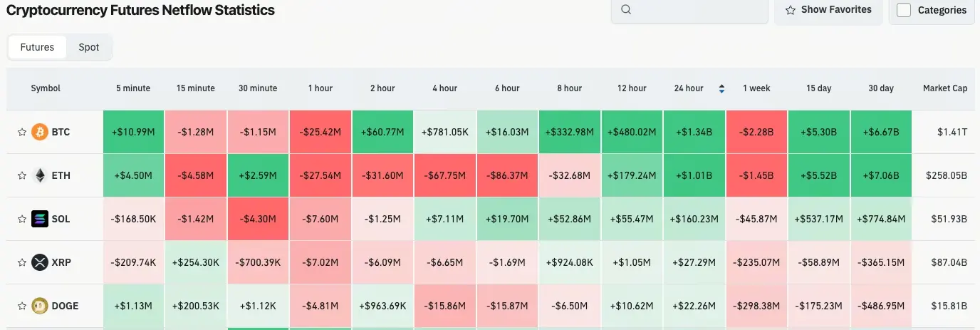980x330 pixels.
Task: Favorite DOGE with its star icon
Action: point(22,306)
